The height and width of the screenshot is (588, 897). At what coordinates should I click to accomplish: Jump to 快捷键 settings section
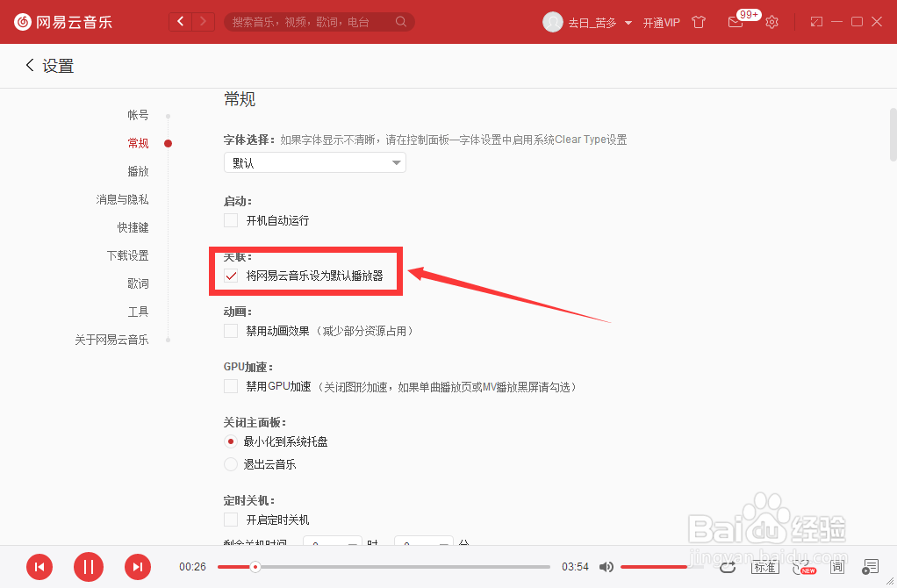(x=133, y=227)
